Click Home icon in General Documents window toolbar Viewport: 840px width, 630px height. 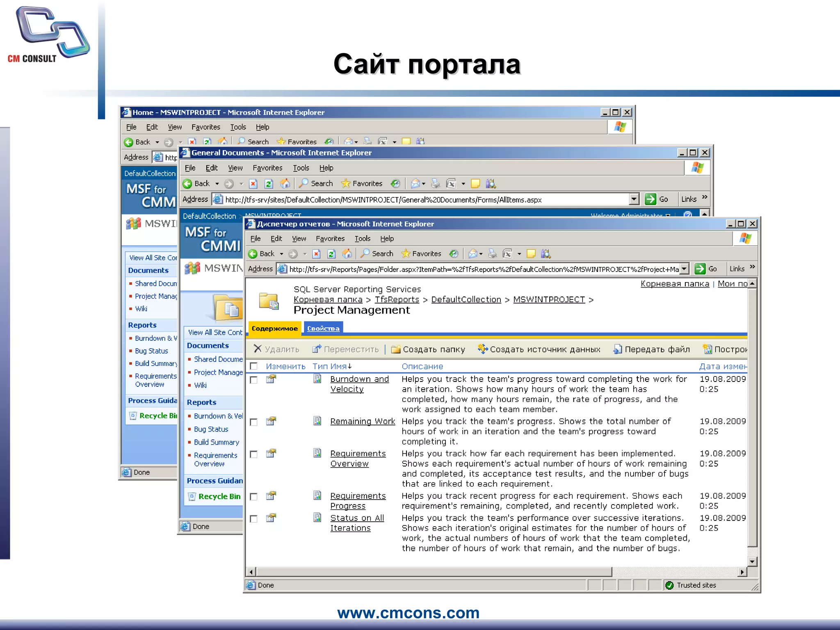click(285, 183)
